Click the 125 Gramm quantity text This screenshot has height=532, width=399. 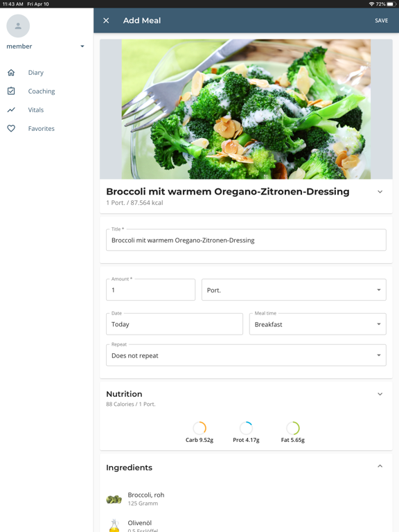click(143, 504)
